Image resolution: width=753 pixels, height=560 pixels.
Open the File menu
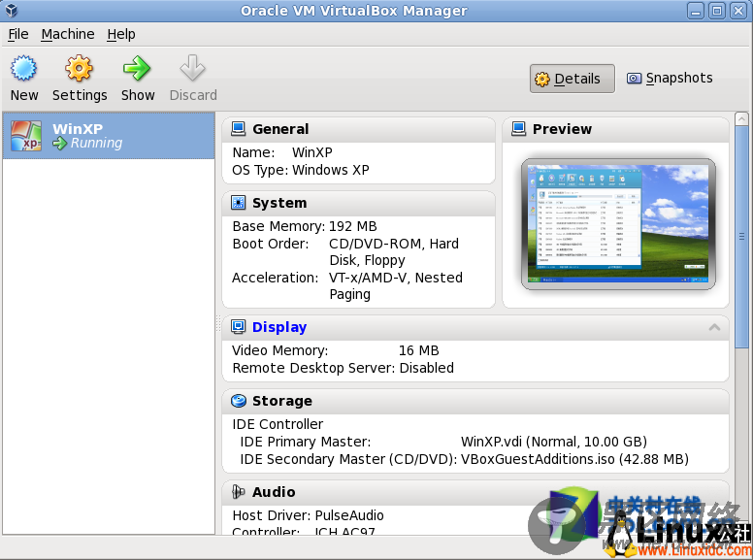pyautogui.click(x=18, y=34)
